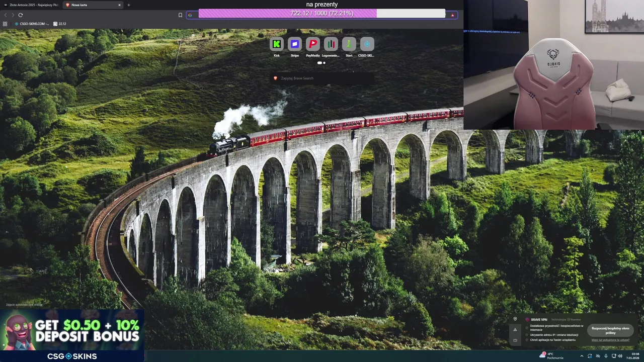644x362 pixels.
Task: Click the Google icon in address bar
Action: tap(190, 15)
